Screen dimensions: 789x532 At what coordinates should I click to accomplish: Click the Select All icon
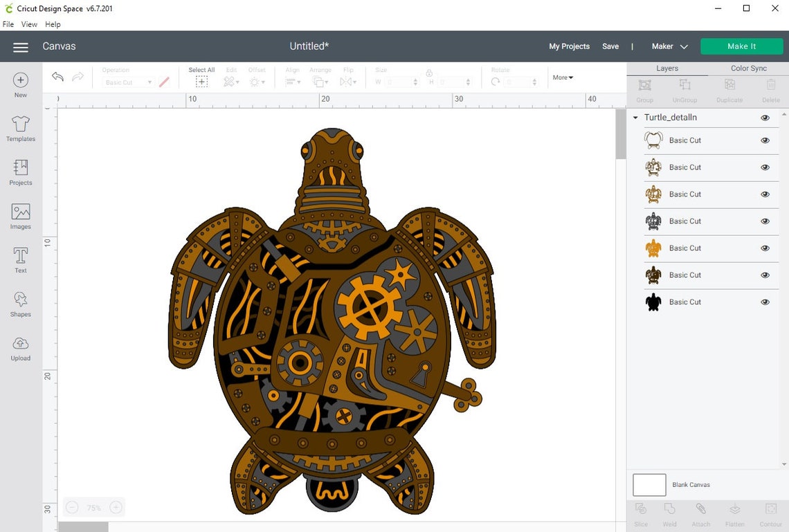(201, 82)
